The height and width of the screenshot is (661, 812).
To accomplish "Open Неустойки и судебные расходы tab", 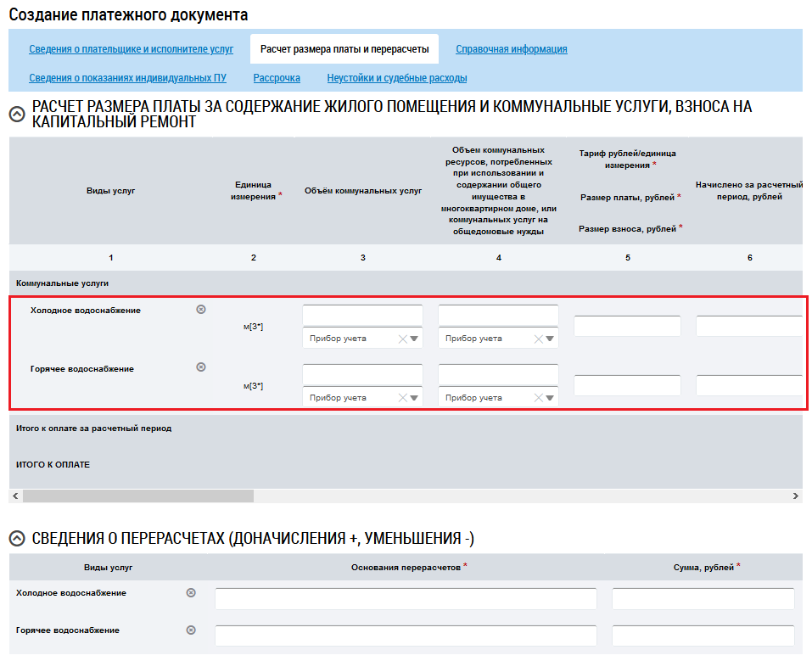I will [x=396, y=78].
